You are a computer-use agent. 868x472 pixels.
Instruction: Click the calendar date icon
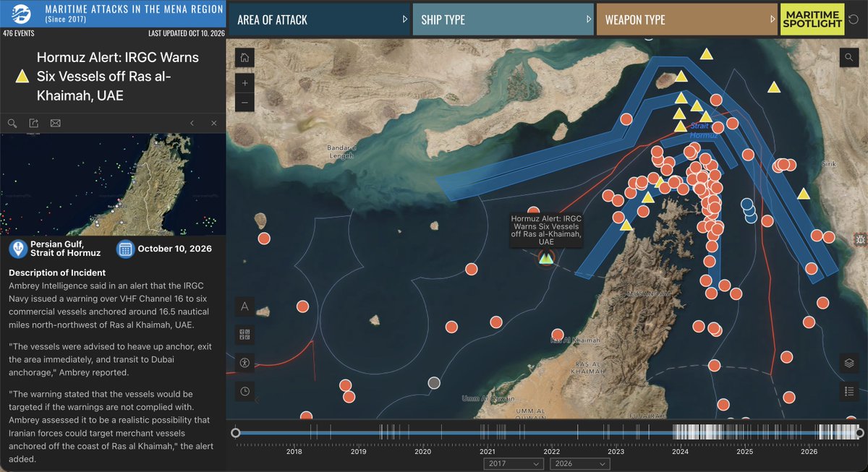point(125,249)
